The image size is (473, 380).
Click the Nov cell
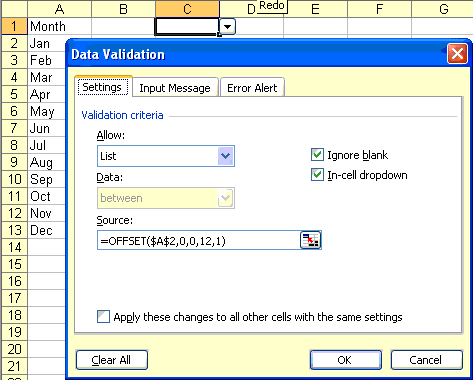click(x=47, y=214)
